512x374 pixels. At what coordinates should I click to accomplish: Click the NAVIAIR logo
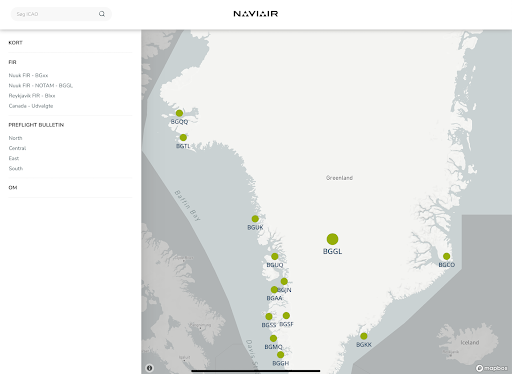click(x=256, y=14)
